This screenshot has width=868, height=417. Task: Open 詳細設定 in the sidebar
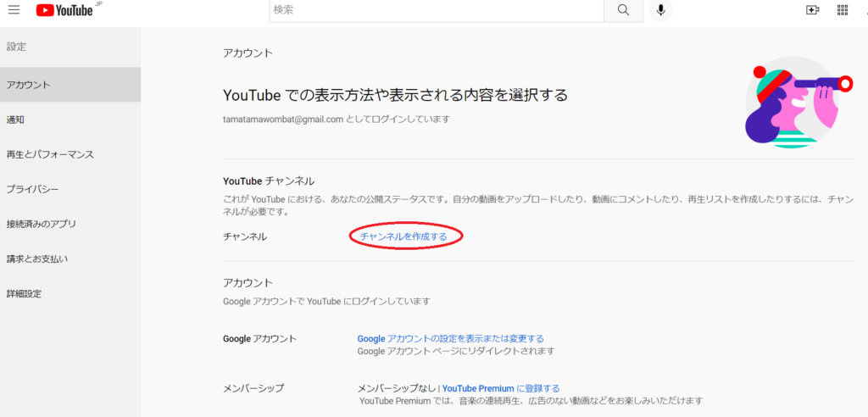70,293
